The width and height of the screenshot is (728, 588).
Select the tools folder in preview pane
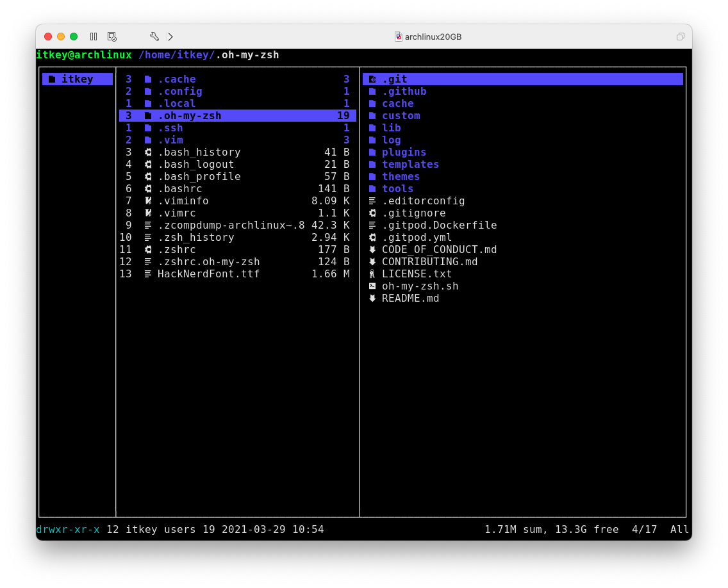398,189
